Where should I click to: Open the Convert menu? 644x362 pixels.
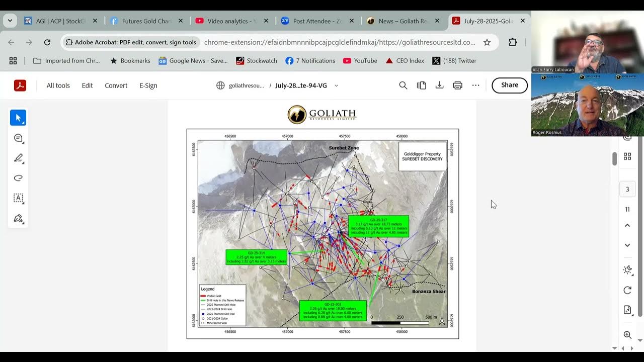[x=116, y=85]
